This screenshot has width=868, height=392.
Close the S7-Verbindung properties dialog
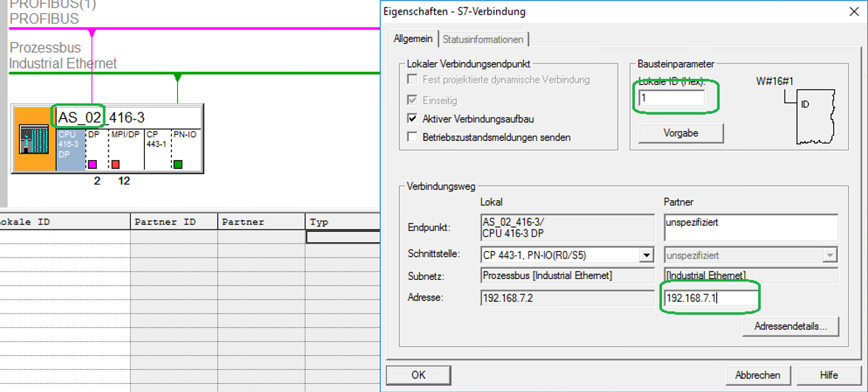[x=855, y=10]
